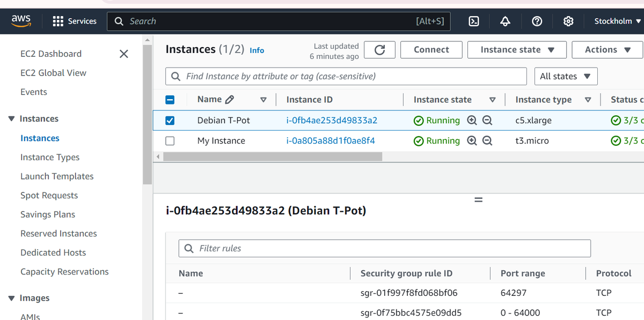Image resolution: width=644 pixels, height=320 pixels.
Task: Select the t3.micro instance type cell
Action: click(x=532, y=141)
